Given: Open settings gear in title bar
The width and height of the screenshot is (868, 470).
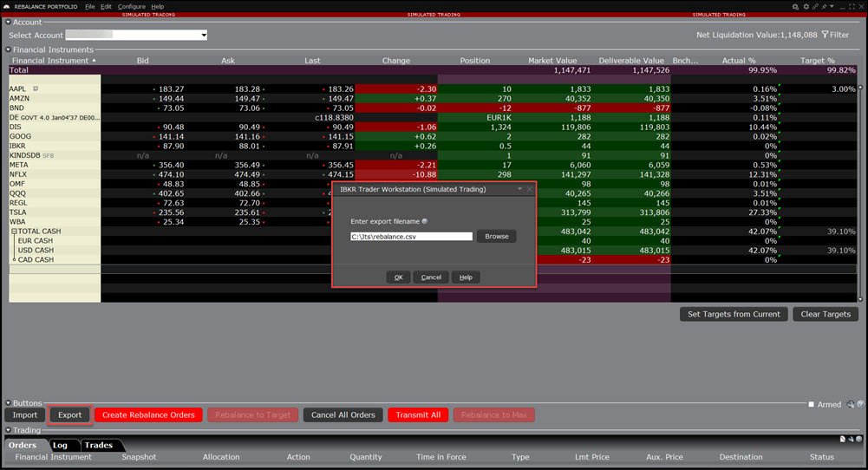Looking at the screenshot, I should click(806, 7).
